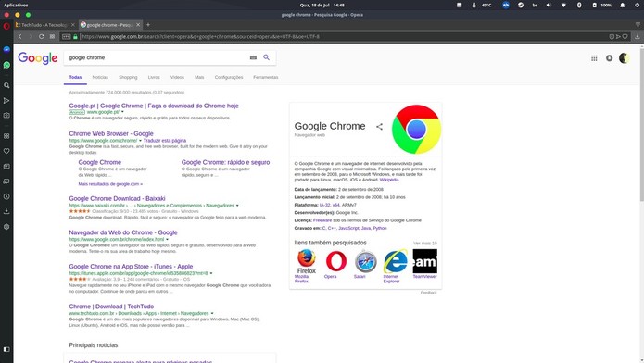Open the Chrome Web Browser - Google result

point(111,134)
